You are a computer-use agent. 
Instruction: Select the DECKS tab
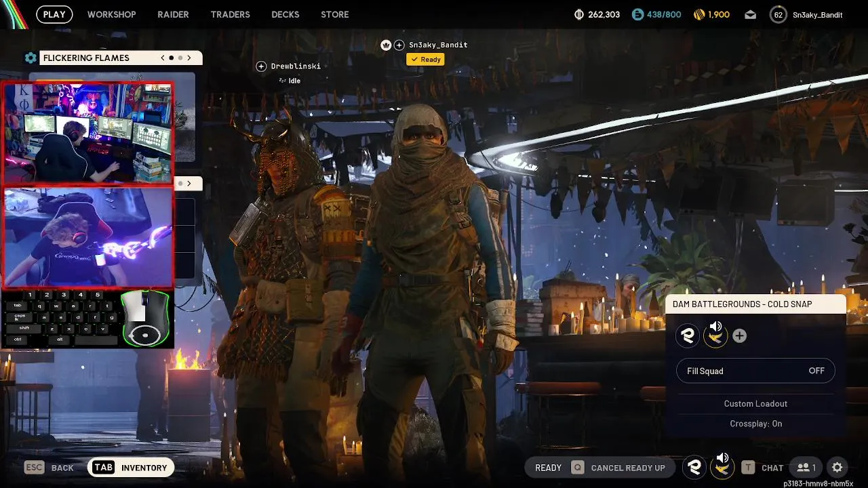[285, 14]
